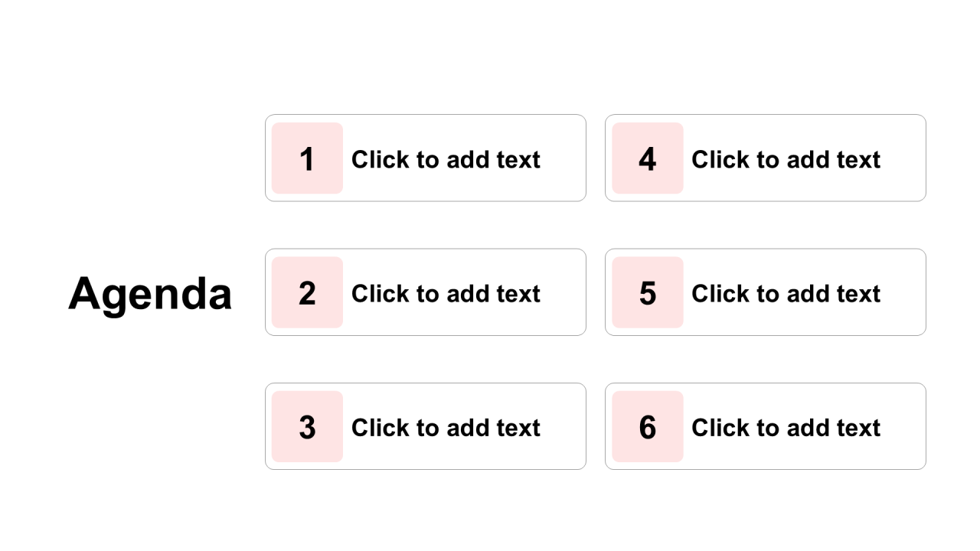Click the text placeholder beside number 1

[x=446, y=159]
